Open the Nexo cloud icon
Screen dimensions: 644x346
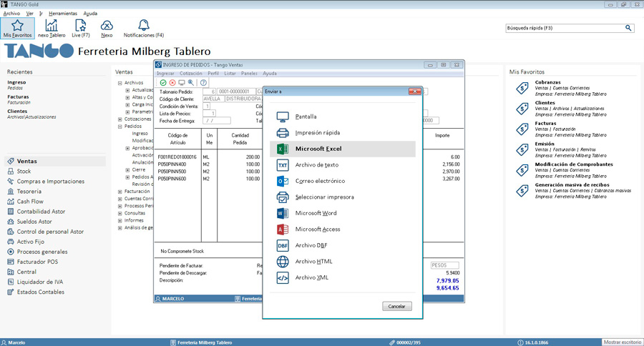pyautogui.click(x=107, y=29)
